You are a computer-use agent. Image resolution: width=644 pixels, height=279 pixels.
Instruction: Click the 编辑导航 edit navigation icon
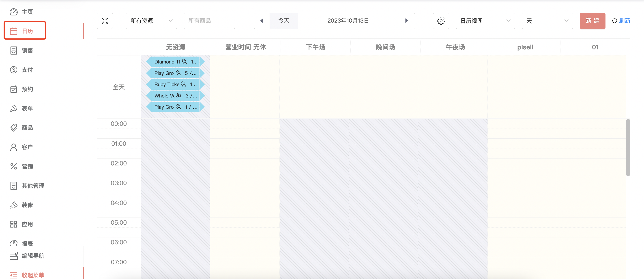tap(13, 256)
